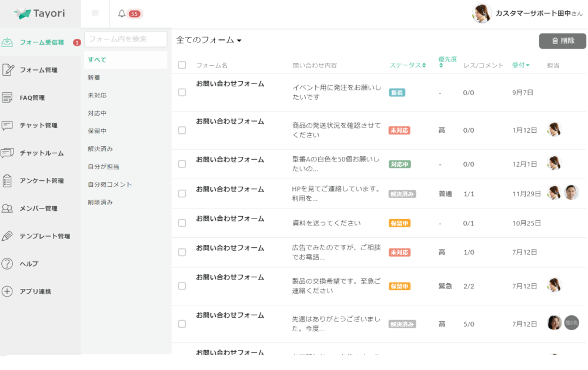The height and width of the screenshot is (370, 588).
Task: Click the 削除 (delete) button
Action: pos(562,41)
